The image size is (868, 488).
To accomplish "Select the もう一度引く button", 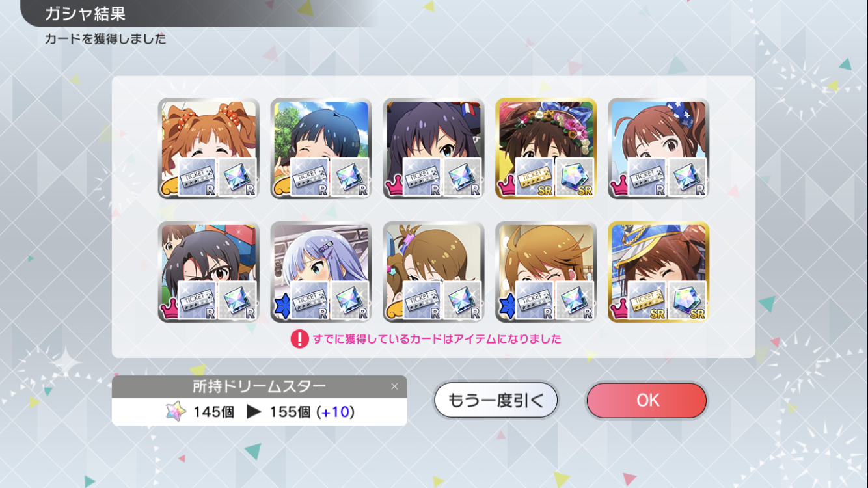I will tap(496, 400).
